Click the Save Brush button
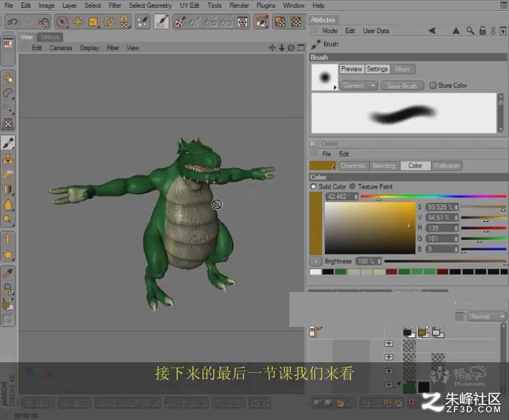509x420 pixels. 402,86
